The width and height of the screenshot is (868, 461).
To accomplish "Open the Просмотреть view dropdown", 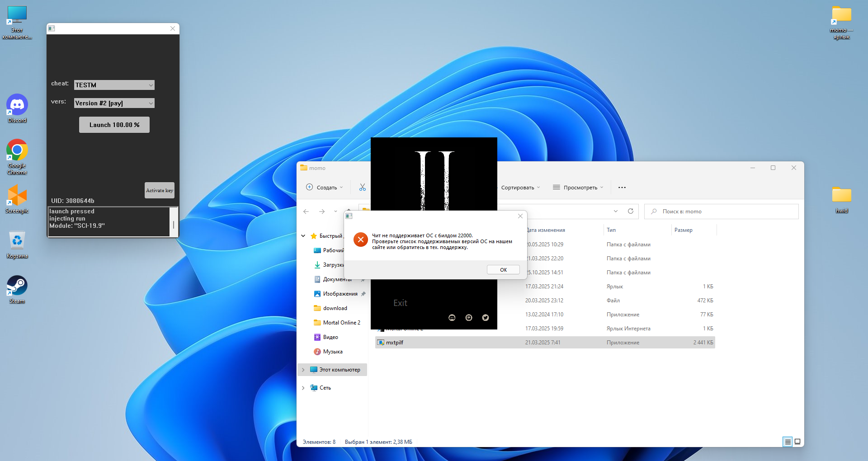I will pos(578,188).
